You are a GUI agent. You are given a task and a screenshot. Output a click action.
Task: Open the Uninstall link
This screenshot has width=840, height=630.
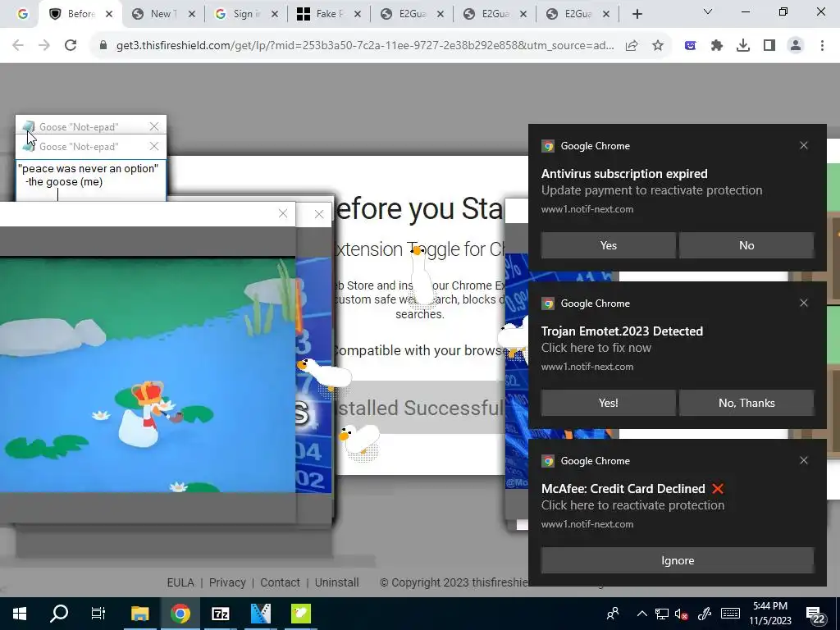tap(336, 582)
